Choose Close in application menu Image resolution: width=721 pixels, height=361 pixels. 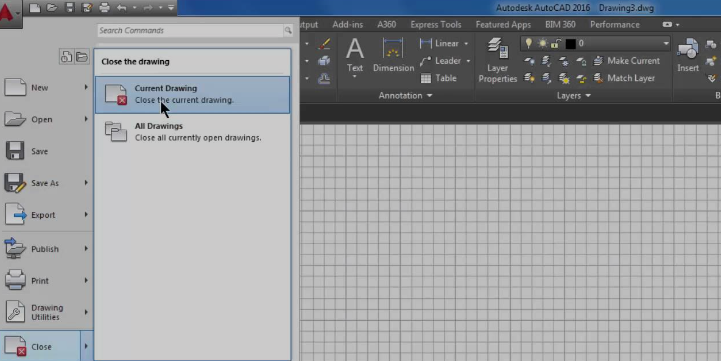tap(46, 347)
